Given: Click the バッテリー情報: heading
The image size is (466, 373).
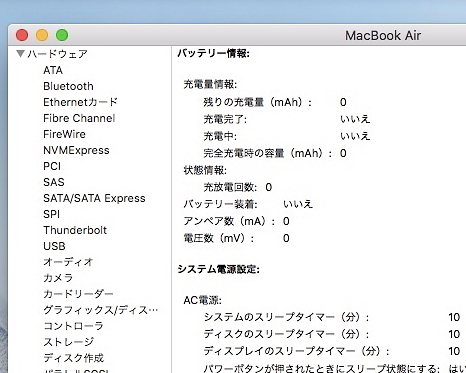Looking at the screenshot, I should [x=214, y=53].
